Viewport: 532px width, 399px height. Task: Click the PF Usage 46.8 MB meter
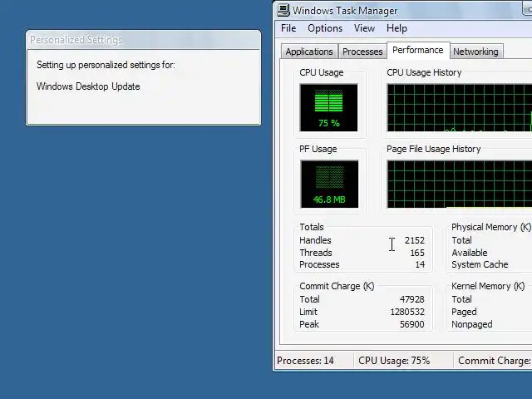click(x=329, y=184)
